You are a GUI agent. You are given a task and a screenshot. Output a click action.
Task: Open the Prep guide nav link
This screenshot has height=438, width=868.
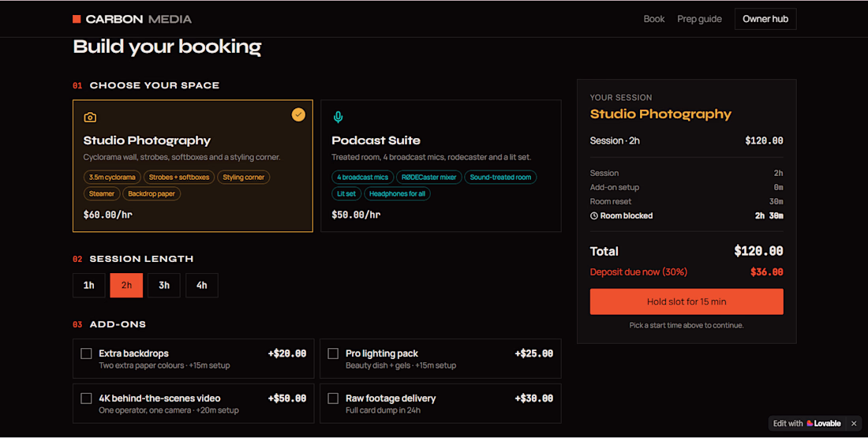[699, 19]
